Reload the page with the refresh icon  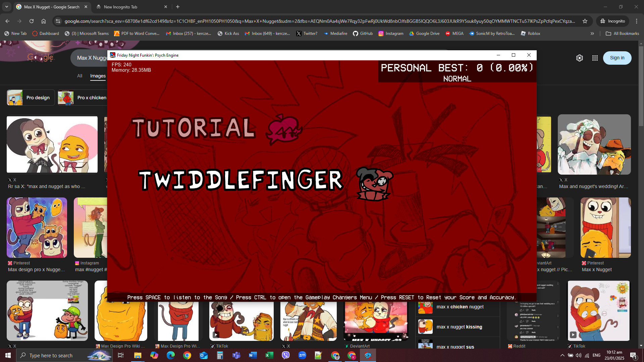click(31, 21)
